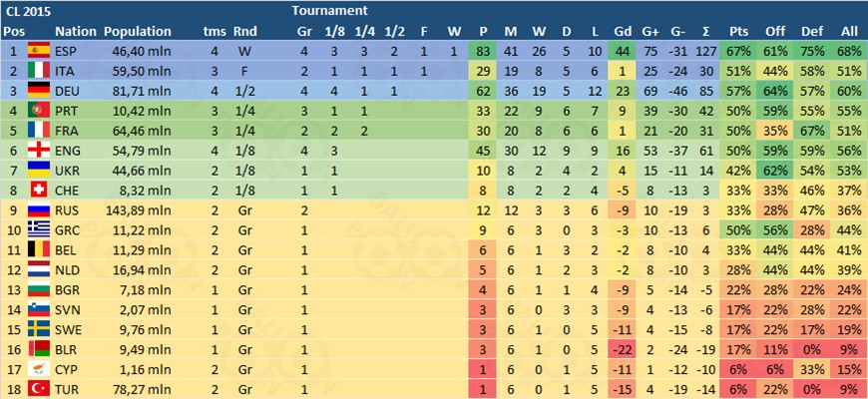
Task: Click the CL 2015 title cell
Action: (28, 10)
